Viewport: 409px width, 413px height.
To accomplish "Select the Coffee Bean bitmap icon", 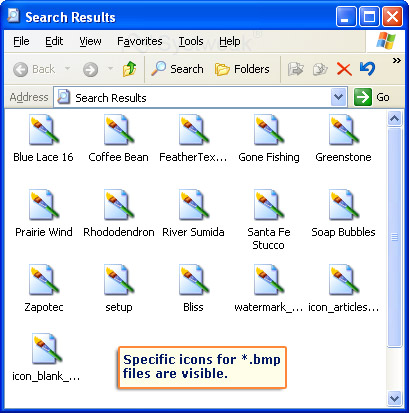I will (x=119, y=129).
